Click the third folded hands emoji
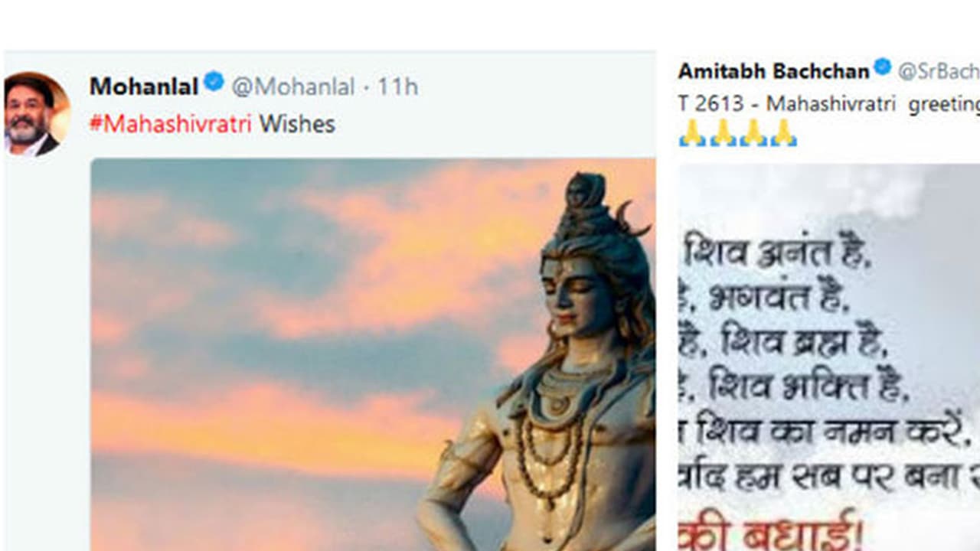Screen dimensions: 980x551 (753, 133)
